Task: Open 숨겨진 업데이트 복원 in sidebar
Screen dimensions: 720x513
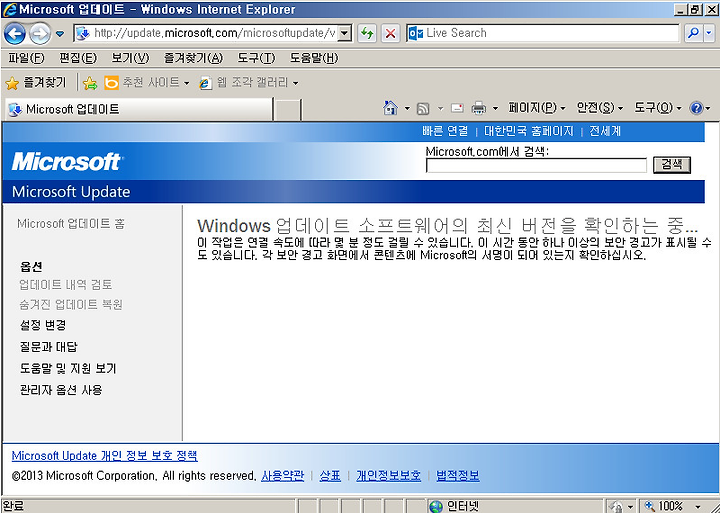Action: tap(71, 304)
